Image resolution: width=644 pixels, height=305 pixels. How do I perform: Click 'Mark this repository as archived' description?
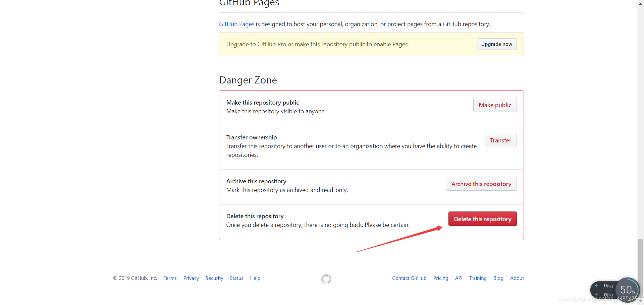(287, 190)
